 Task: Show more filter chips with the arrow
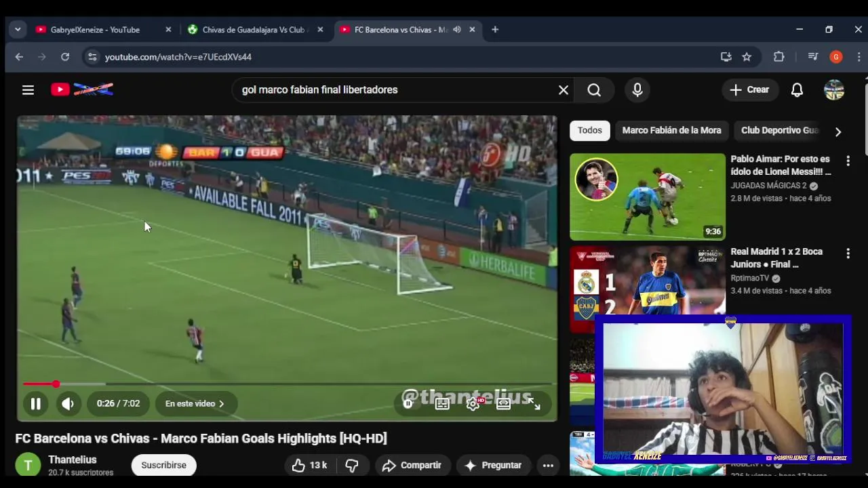pyautogui.click(x=838, y=131)
